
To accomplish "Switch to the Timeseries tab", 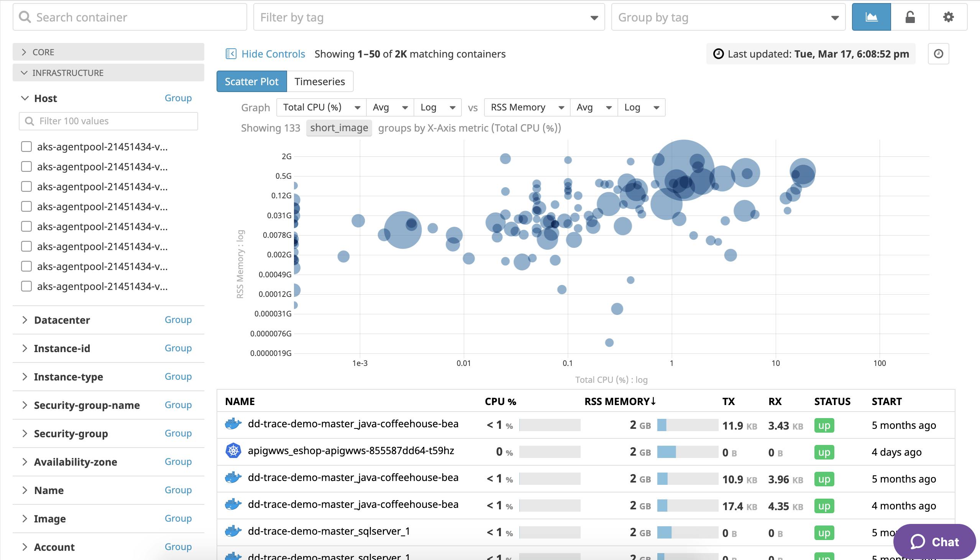I will (320, 81).
